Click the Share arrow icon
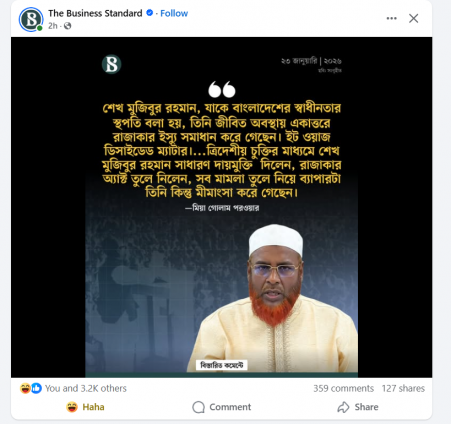Screen dimensions: 451x424 tap(343, 407)
